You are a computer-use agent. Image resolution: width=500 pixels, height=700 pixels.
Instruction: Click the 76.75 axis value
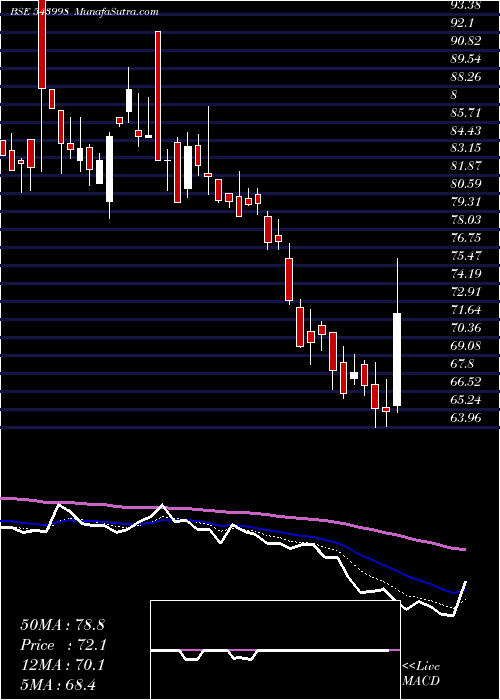pos(467,238)
